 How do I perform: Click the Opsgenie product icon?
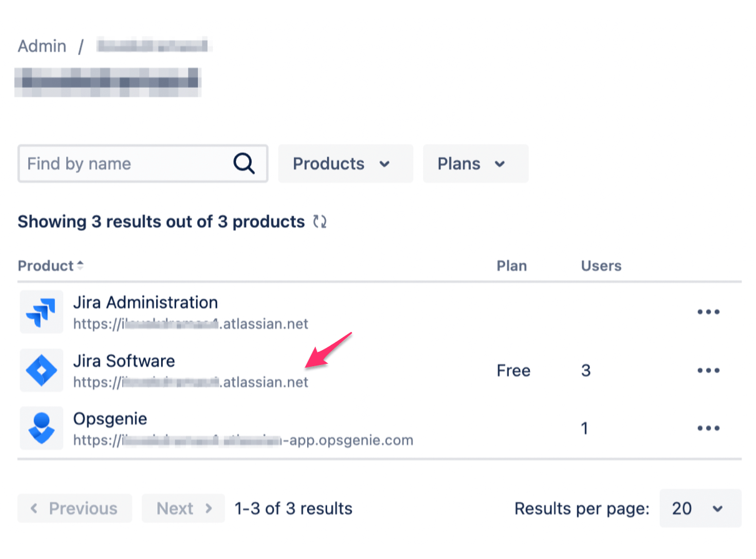tap(41, 428)
